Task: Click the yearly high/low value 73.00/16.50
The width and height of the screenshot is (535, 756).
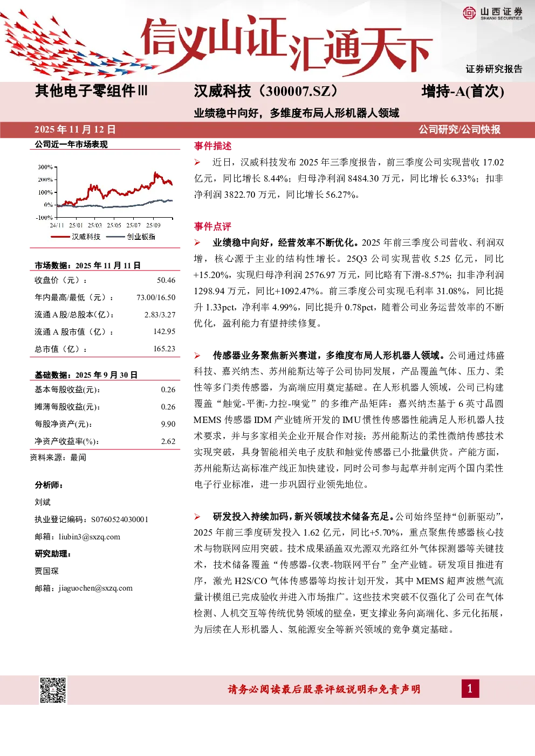Action: (x=156, y=297)
